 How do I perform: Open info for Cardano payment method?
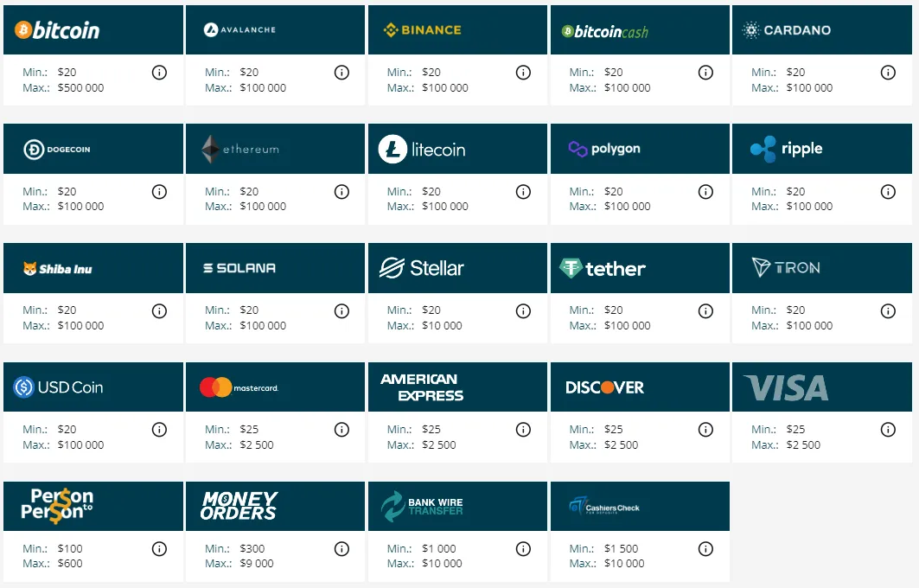888,73
